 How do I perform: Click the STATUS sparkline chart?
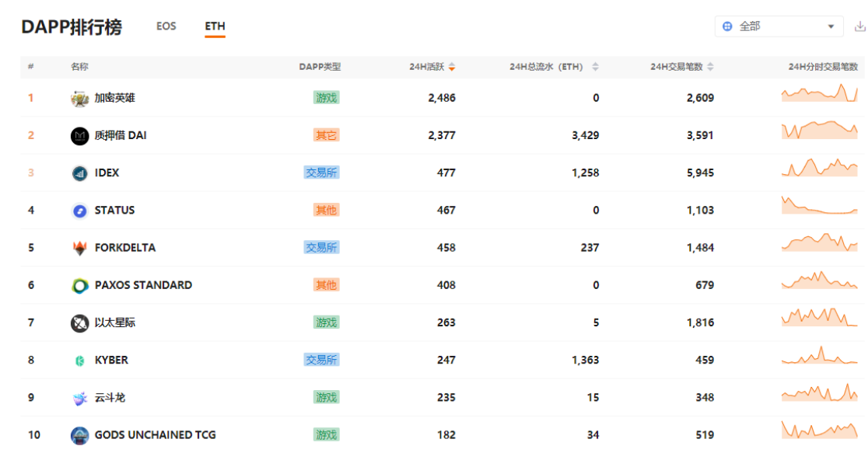pyautogui.click(x=819, y=204)
